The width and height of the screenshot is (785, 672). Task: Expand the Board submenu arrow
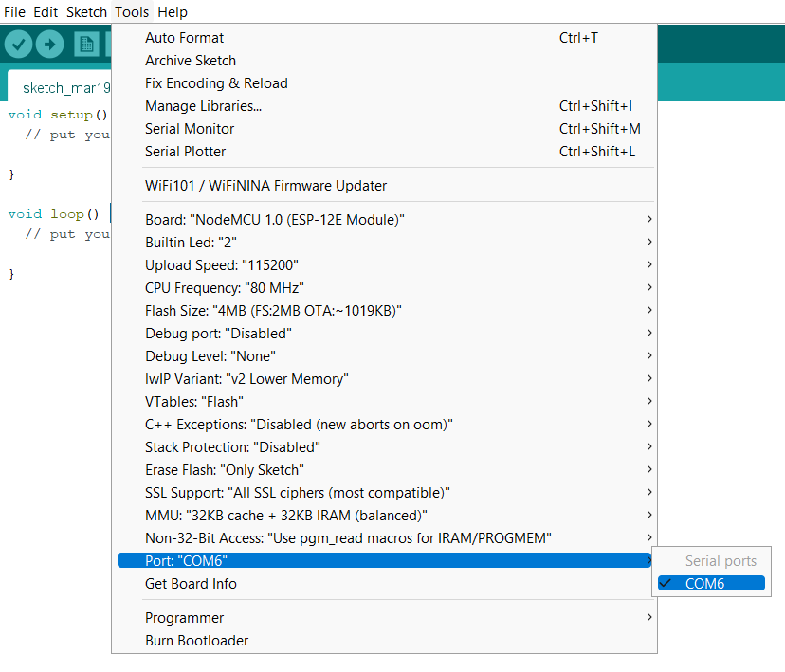648,220
